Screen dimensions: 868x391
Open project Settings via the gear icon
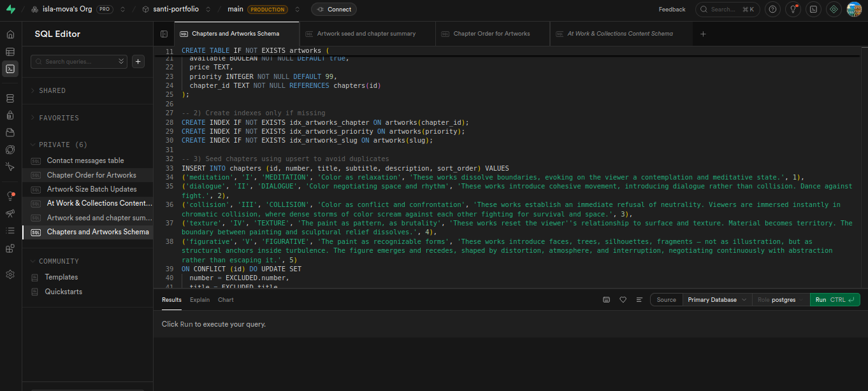click(10, 274)
